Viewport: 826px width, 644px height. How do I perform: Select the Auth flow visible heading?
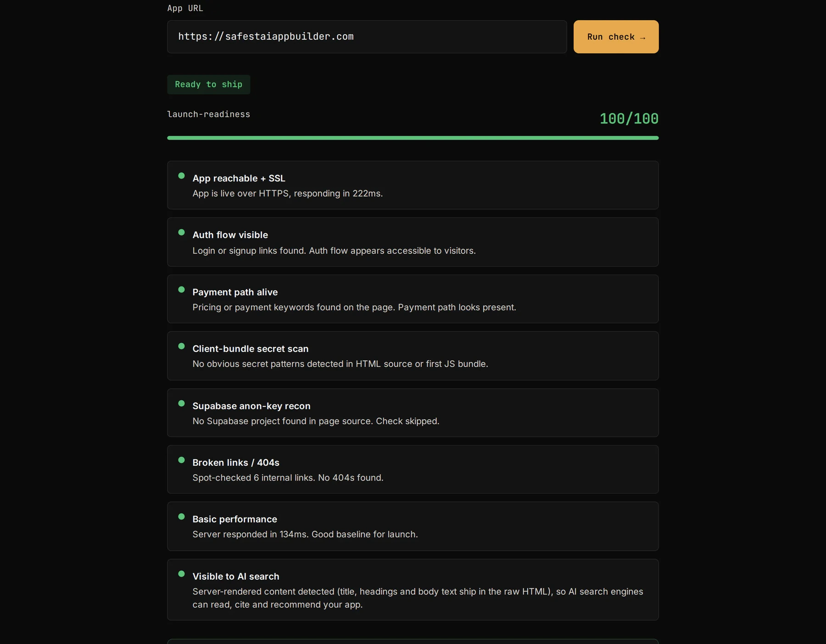point(230,235)
